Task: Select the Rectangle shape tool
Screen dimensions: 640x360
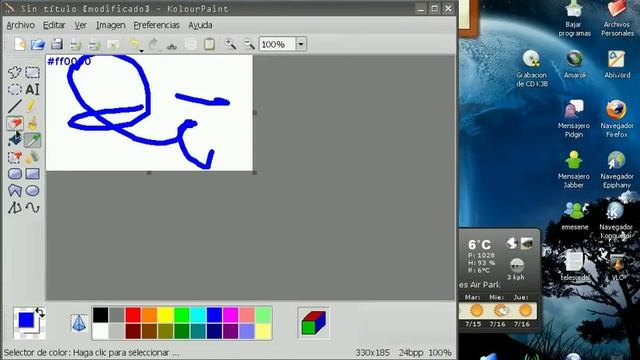Action: [33, 174]
